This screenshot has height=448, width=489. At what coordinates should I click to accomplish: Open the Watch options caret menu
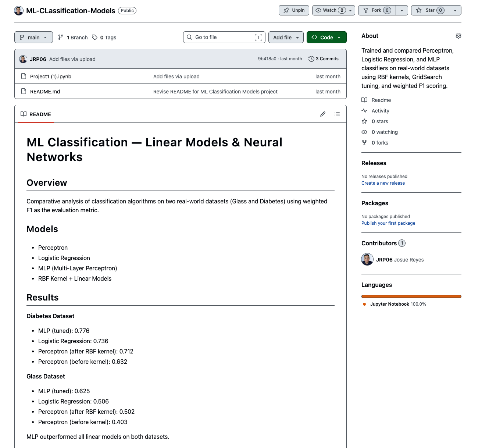[x=350, y=10]
